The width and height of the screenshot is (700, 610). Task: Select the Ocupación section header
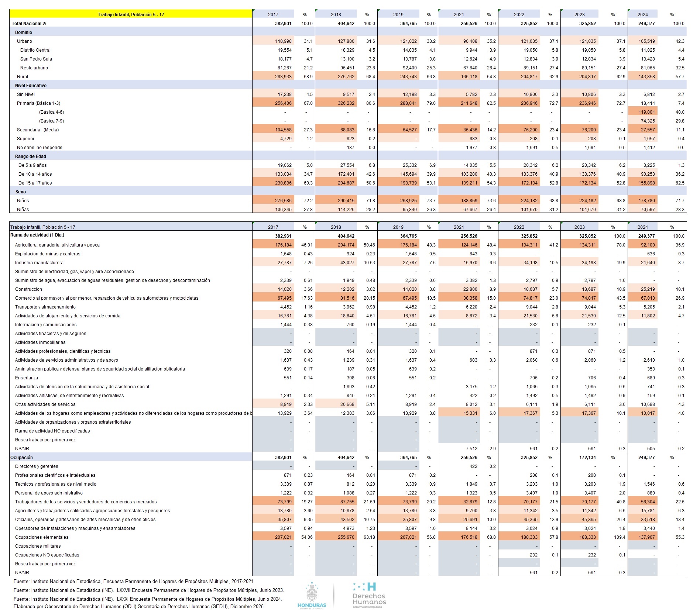22,458
